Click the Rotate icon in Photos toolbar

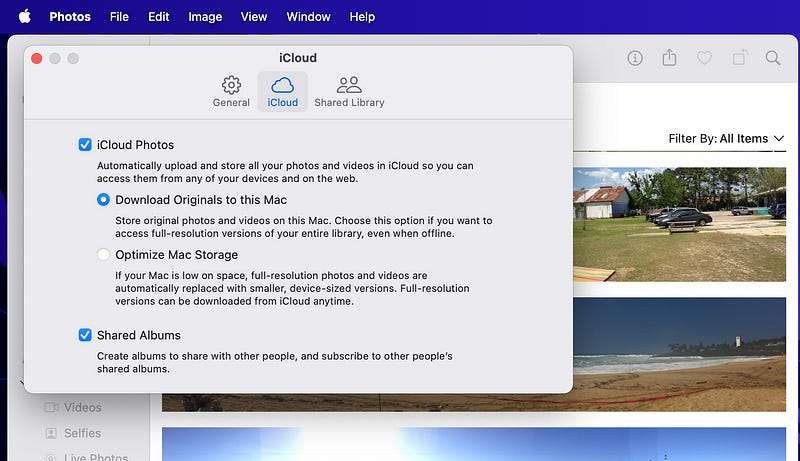pos(740,58)
